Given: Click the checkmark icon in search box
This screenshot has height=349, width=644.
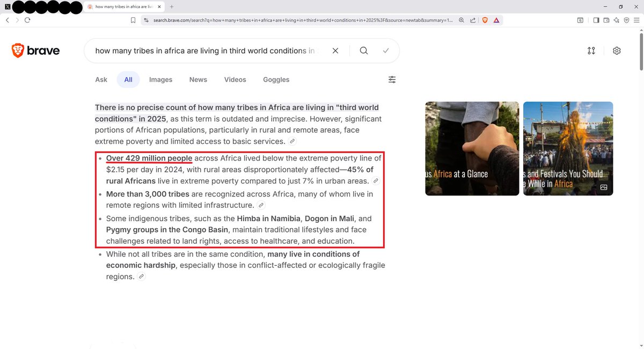Looking at the screenshot, I should [x=386, y=50].
